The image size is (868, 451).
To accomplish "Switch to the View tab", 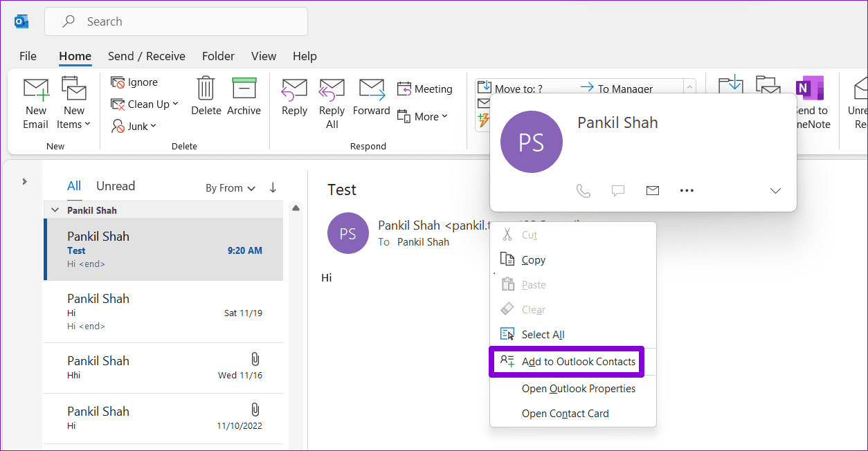I will point(264,56).
